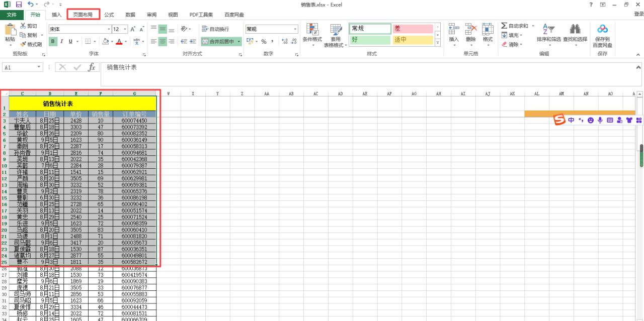Toggle Underline formatting
Screen dimensions: 644x321
pyautogui.click(x=70, y=42)
